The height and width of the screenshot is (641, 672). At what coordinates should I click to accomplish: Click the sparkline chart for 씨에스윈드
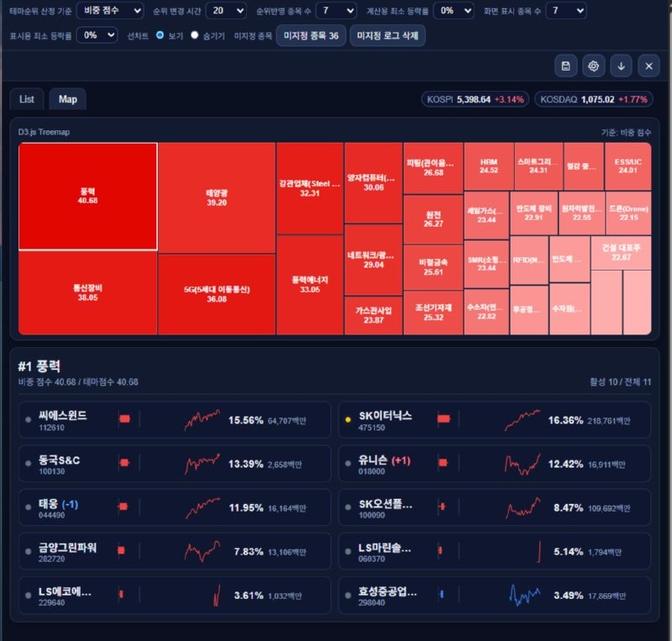202,418
